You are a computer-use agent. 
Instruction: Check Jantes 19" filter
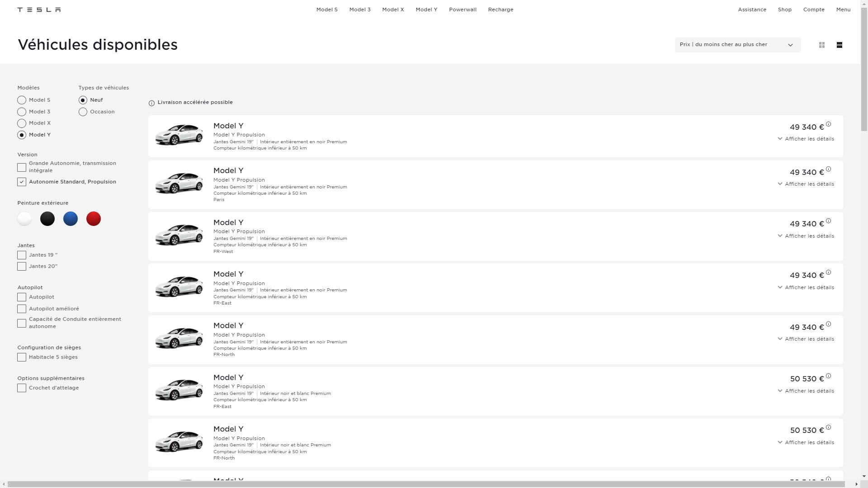(22, 255)
